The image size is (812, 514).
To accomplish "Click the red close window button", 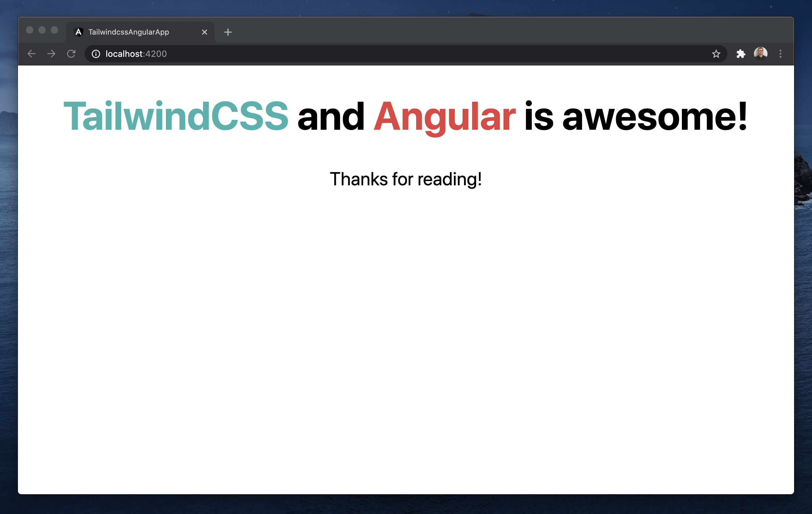I will 30,30.
